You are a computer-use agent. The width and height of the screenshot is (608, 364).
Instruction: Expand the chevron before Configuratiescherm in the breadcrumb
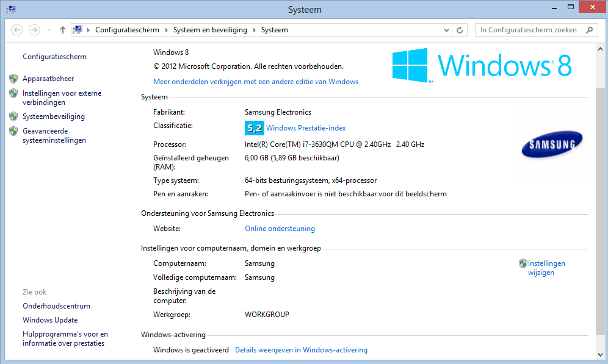pyautogui.click(x=89, y=30)
